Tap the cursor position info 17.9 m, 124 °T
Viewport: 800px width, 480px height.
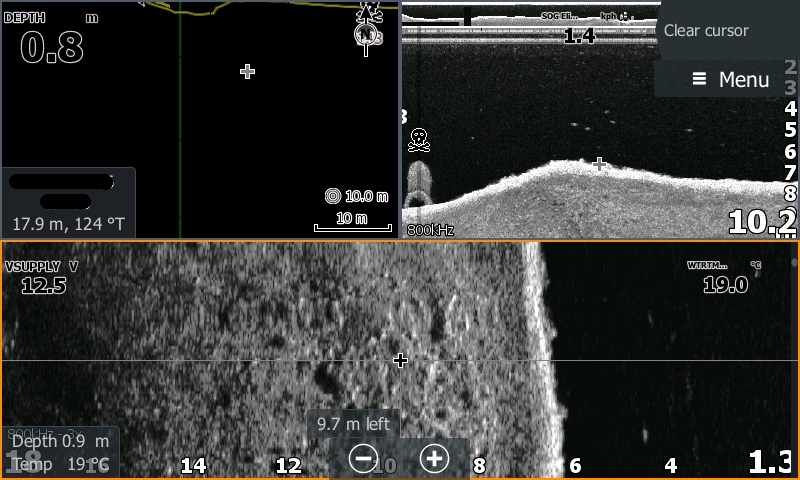click(x=67, y=203)
